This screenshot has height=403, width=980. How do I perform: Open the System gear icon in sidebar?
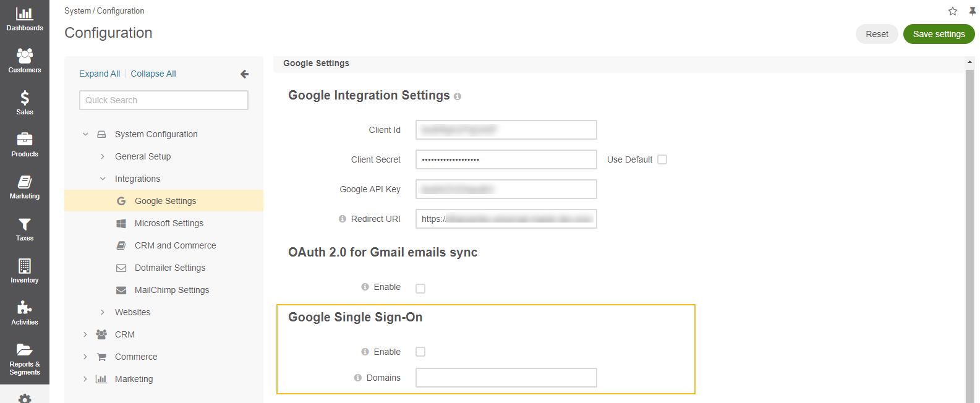[25, 399]
